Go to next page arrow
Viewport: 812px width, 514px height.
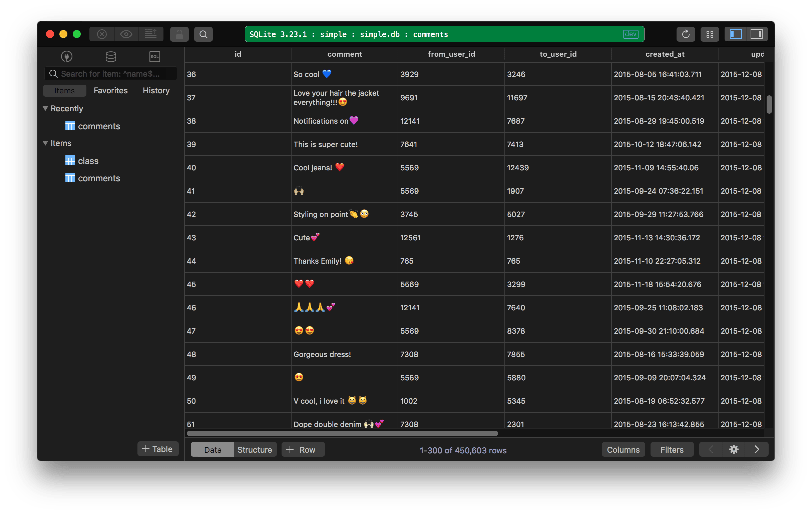coord(757,450)
